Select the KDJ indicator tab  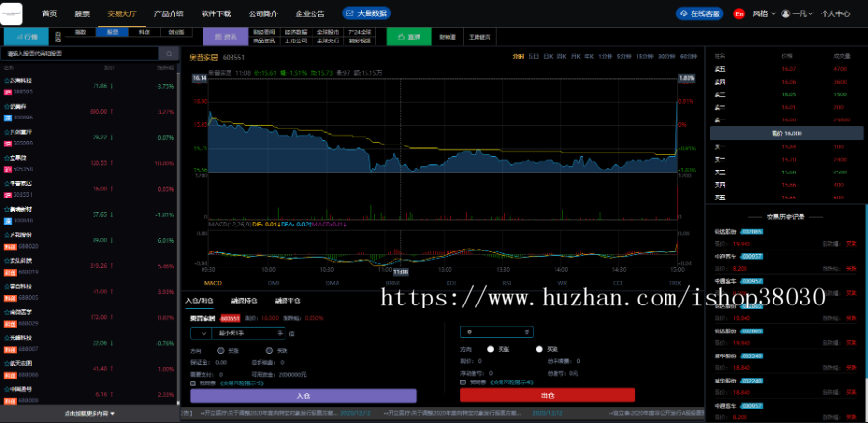pos(451,283)
